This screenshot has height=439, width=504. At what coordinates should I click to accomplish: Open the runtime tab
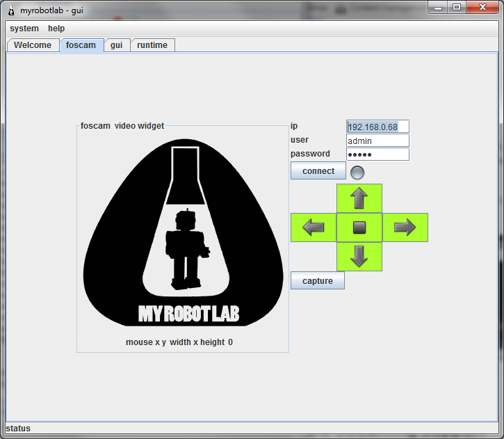point(152,45)
